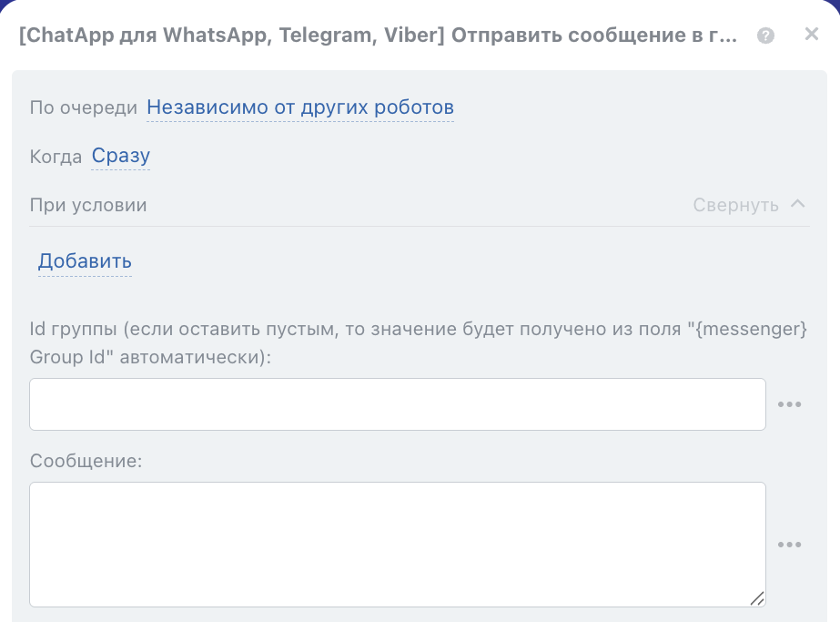The image size is (840, 622).
Task: Open the three-dot menu beside Id группы field
Action: (x=789, y=404)
